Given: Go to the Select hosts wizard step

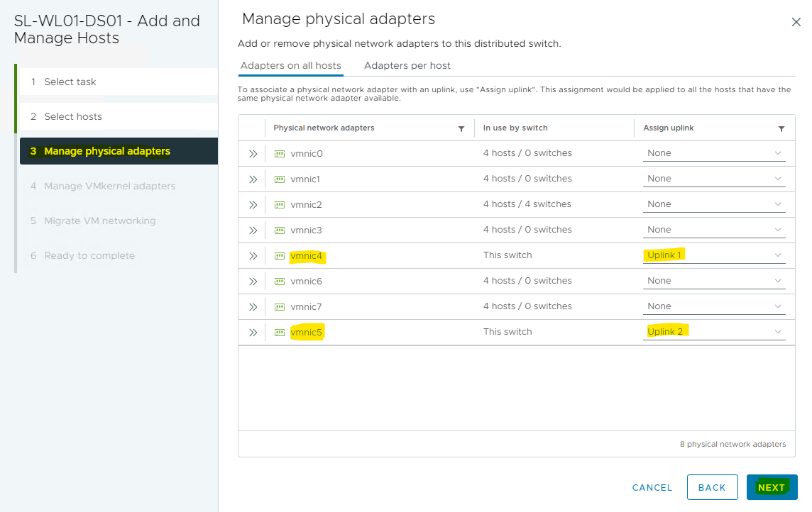Looking at the screenshot, I should tap(73, 116).
